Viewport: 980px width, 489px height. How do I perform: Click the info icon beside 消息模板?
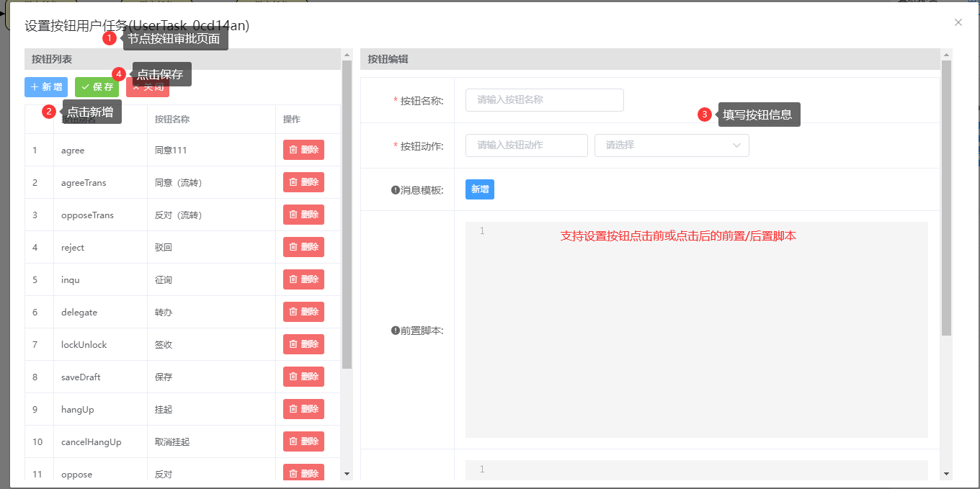click(x=395, y=190)
